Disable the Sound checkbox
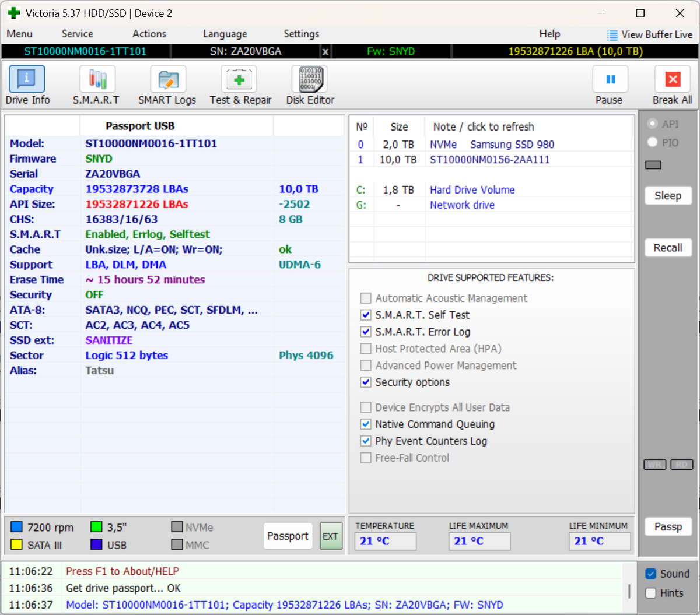 (x=651, y=574)
